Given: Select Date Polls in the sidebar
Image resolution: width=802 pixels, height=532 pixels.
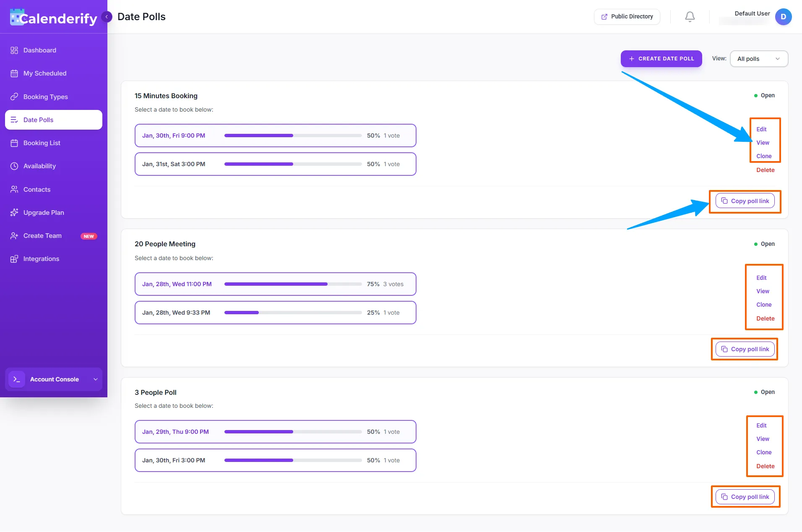Looking at the screenshot, I should pos(38,120).
